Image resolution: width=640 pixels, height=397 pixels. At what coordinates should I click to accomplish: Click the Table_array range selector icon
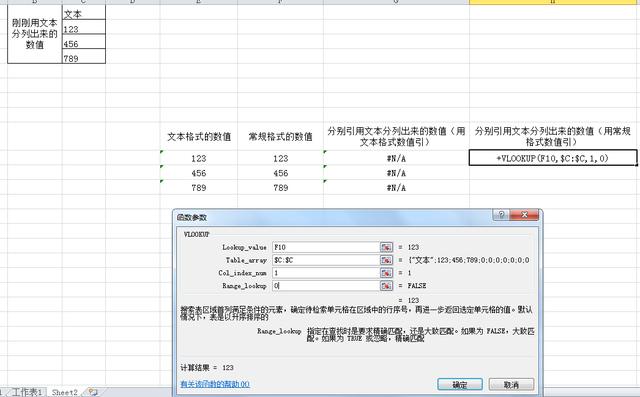coord(386,260)
